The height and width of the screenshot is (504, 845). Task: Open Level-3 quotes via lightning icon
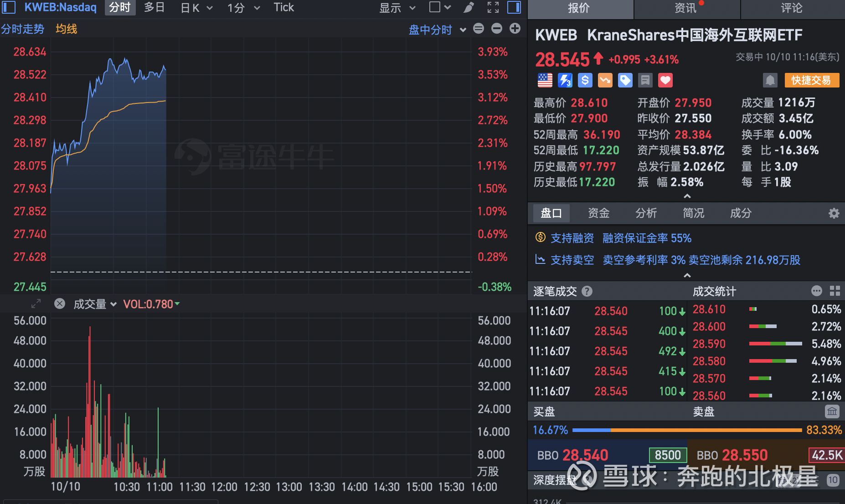tap(565, 80)
